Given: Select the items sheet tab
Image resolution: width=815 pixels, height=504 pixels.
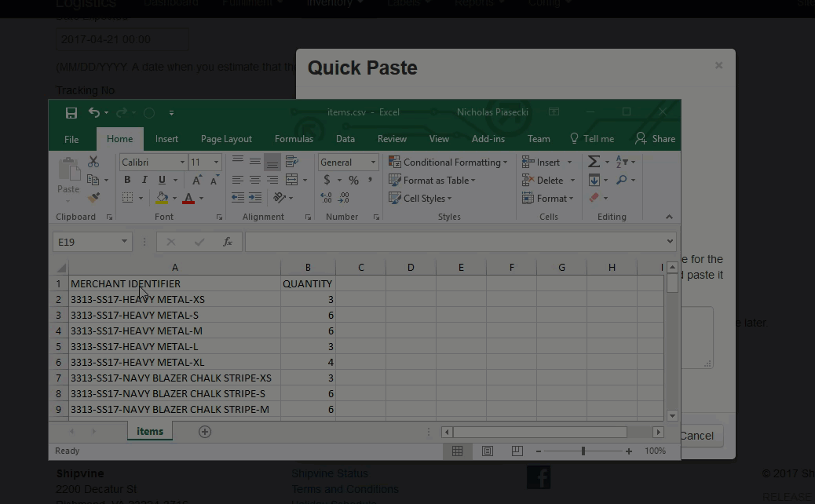Looking at the screenshot, I should [x=150, y=431].
